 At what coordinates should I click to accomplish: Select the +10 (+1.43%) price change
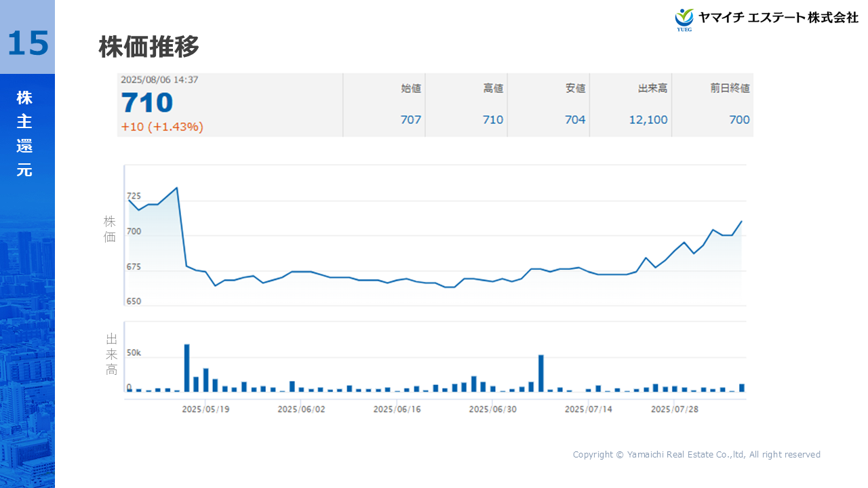pyautogui.click(x=162, y=127)
